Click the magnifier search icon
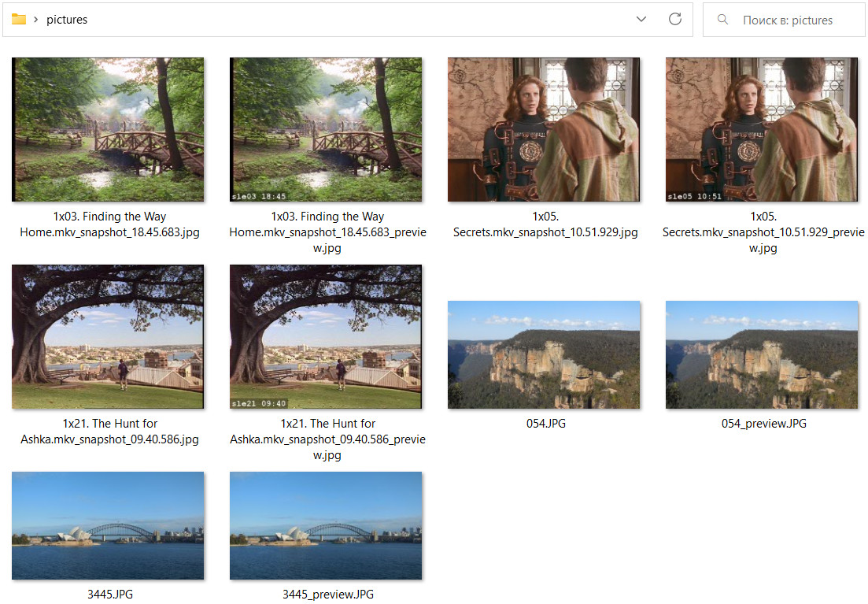The image size is (868, 604). tap(722, 20)
